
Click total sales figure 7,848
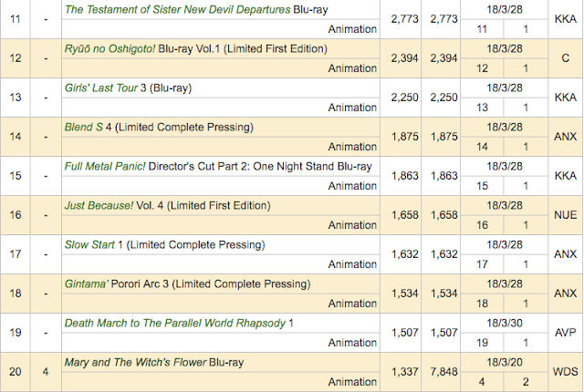[x=443, y=372]
